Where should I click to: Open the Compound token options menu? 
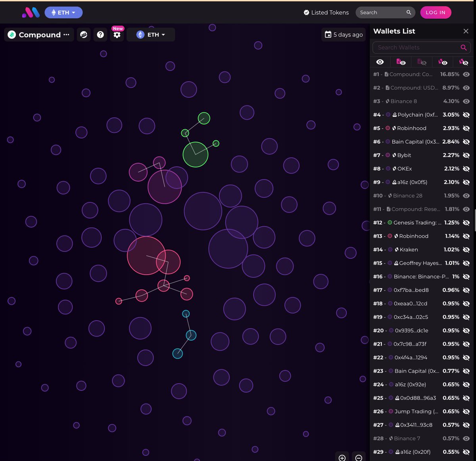pyautogui.click(x=66, y=35)
